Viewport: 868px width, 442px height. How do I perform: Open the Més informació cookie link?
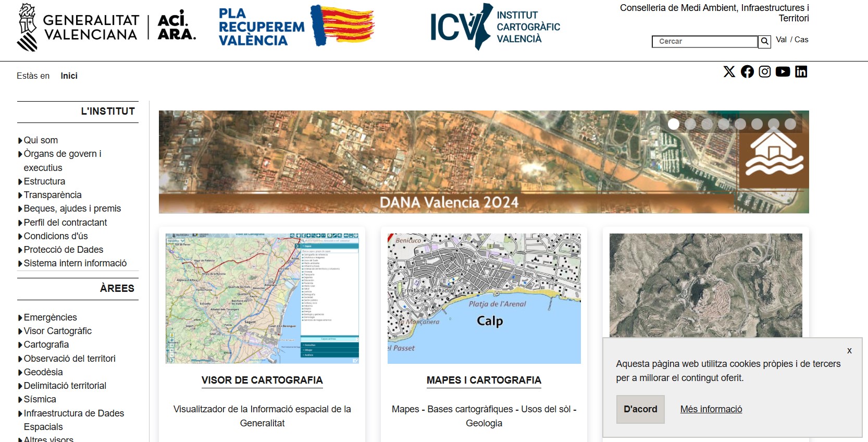(x=711, y=409)
